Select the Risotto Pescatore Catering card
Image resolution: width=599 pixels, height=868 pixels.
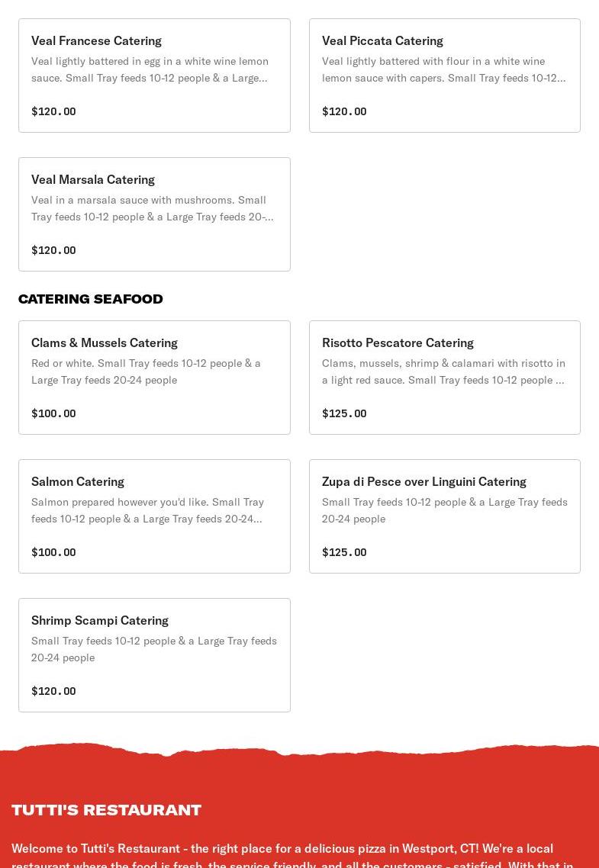398,342
